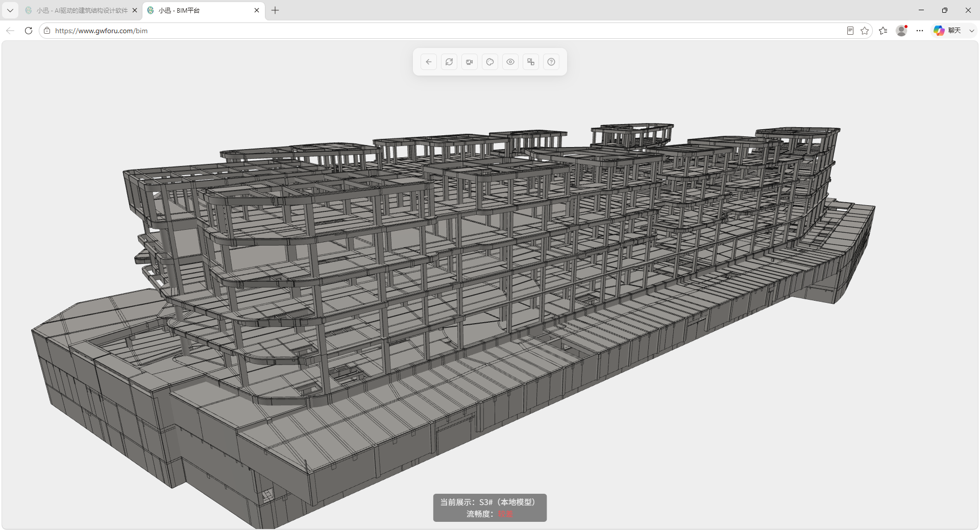Click the back arrow in the BIM toolbar

(429, 62)
